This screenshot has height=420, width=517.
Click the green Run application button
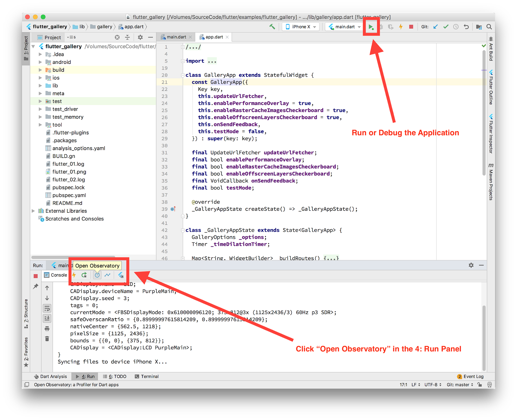(371, 27)
